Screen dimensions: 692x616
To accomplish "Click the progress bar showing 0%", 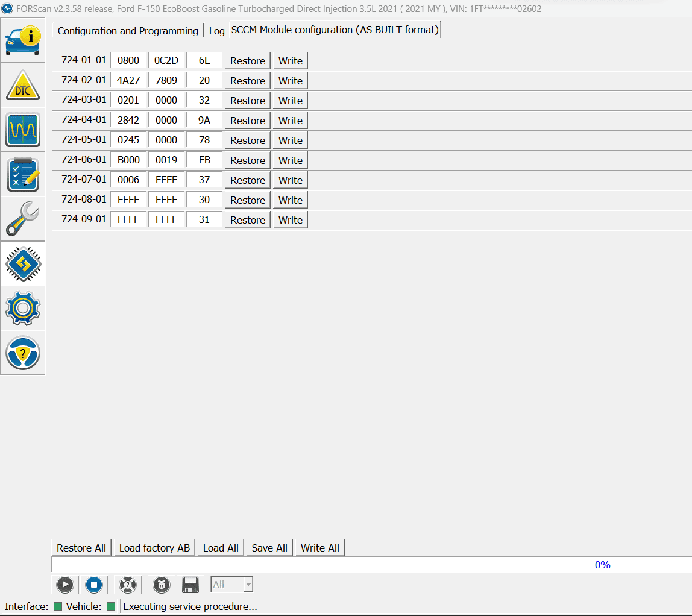I will [371, 565].
